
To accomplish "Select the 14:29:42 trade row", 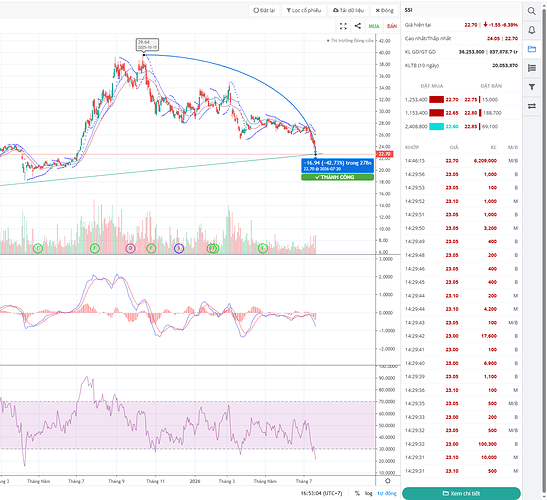I will pyautogui.click(x=461, y=336).
